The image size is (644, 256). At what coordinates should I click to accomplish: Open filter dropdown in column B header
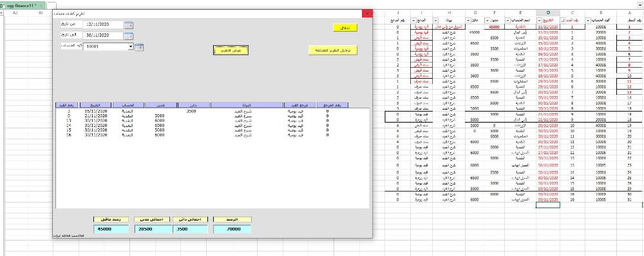click(589, 20)
